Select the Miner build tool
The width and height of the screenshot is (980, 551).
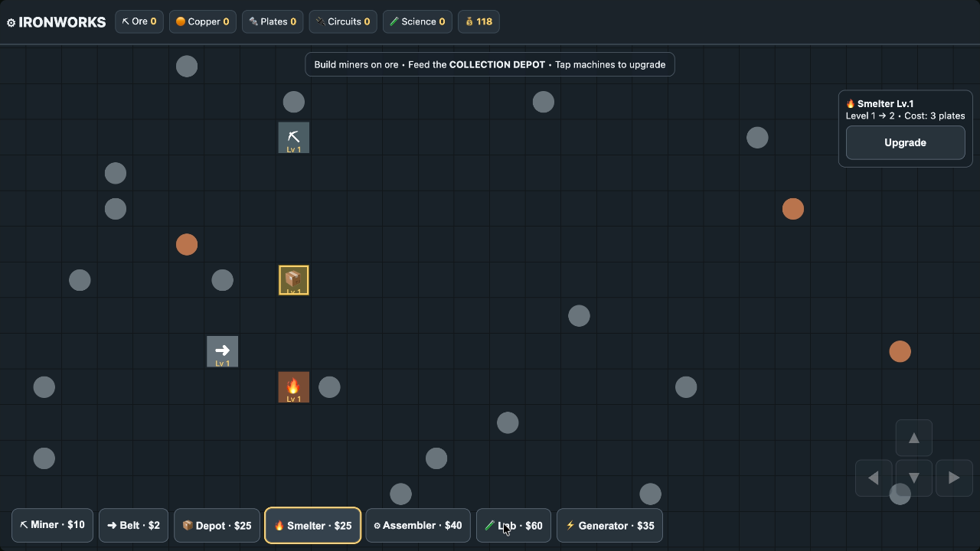click(x=52, y=525)
